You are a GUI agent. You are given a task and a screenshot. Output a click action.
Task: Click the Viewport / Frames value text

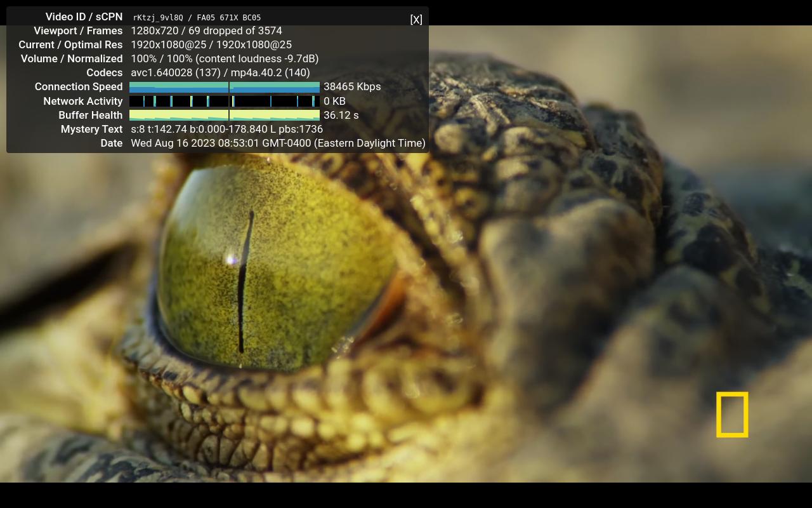[207, 30]
